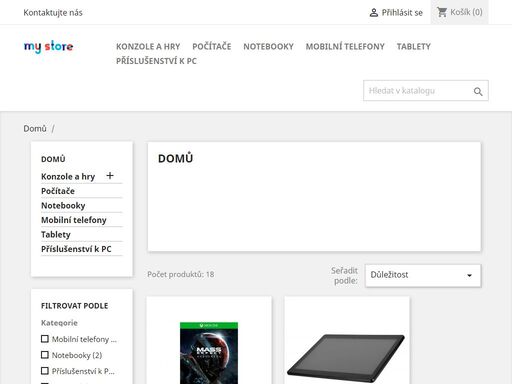Enable the Notebooky (2) filter checkbox
The height and width of the screenshot is (384, 512).
[x=45, y=355]
